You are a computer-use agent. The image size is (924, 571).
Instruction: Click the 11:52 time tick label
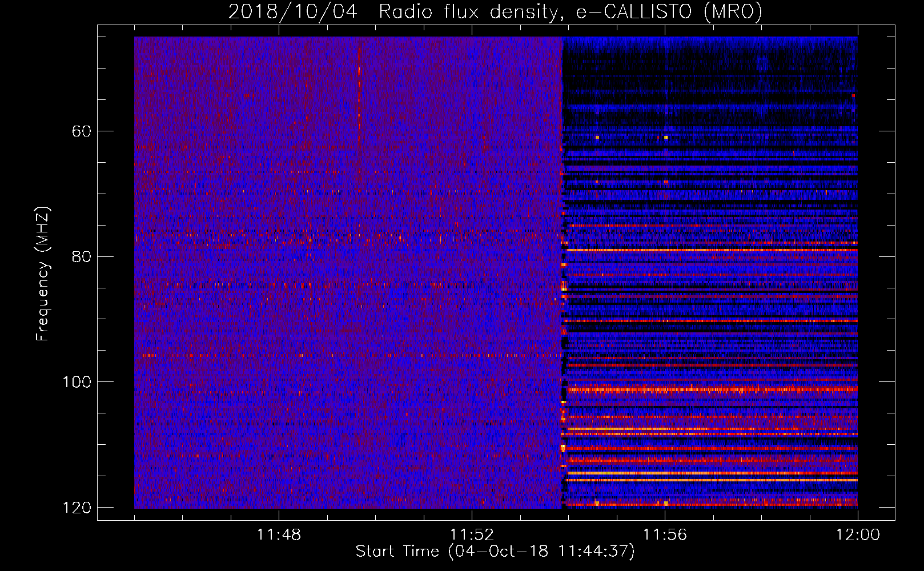tap(472, 535)
